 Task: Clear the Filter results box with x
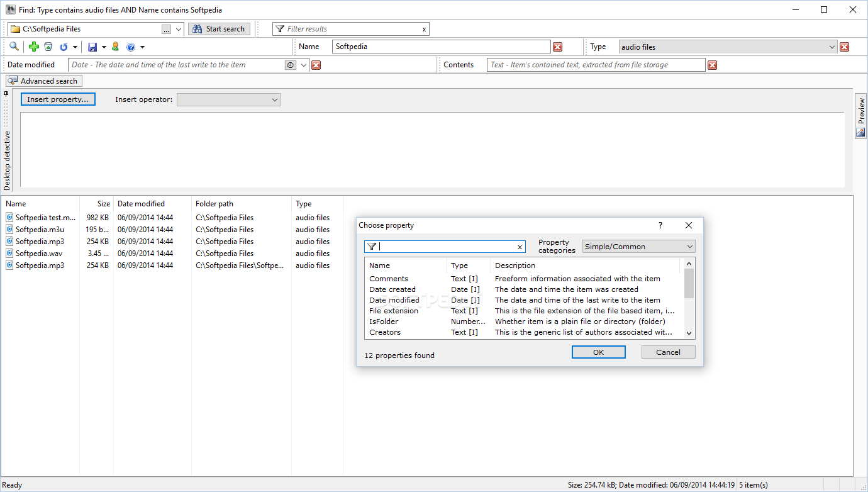(425, 29)
